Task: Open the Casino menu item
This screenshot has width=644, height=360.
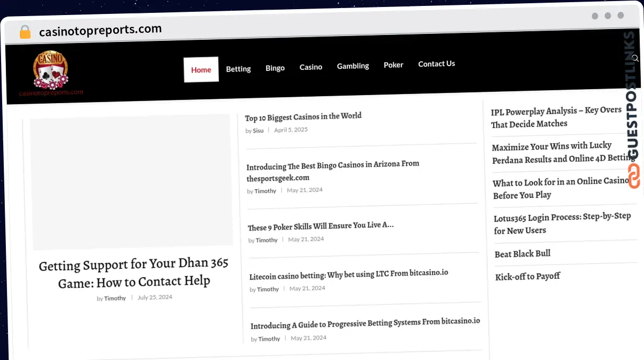Action: tap(311, 67)
